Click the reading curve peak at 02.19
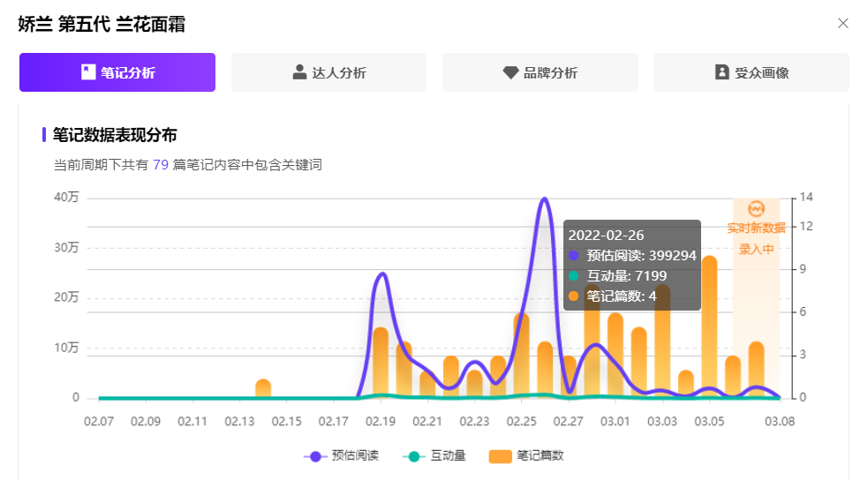This screenshot has width=868, height=480. click(381, 274)
